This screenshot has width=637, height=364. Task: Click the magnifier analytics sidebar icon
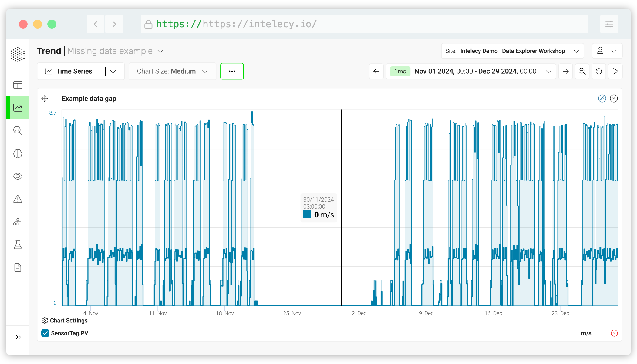[18, 131]
